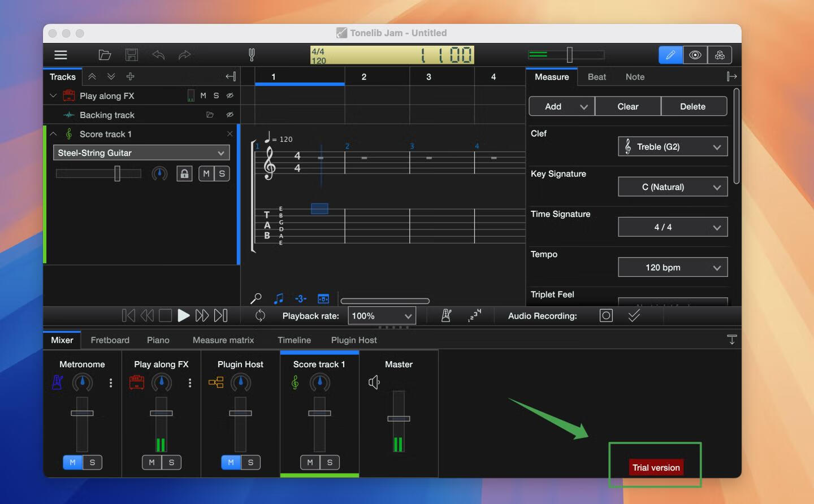This screenshot has width=814, height=504.
Task: Undo last action arrow in toolbar
Action: click(159, 55)
